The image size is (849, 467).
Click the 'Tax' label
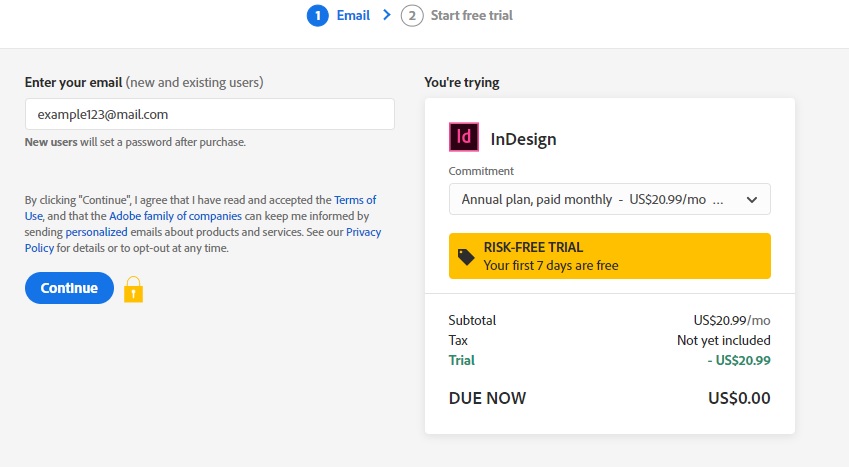(x=458, y=340)
